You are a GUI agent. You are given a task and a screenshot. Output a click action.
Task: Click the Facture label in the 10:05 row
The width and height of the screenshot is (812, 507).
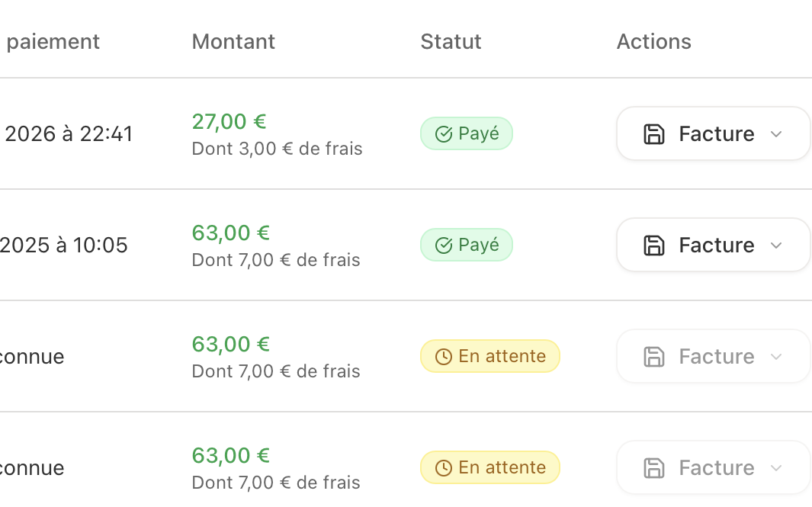point(716,245)
